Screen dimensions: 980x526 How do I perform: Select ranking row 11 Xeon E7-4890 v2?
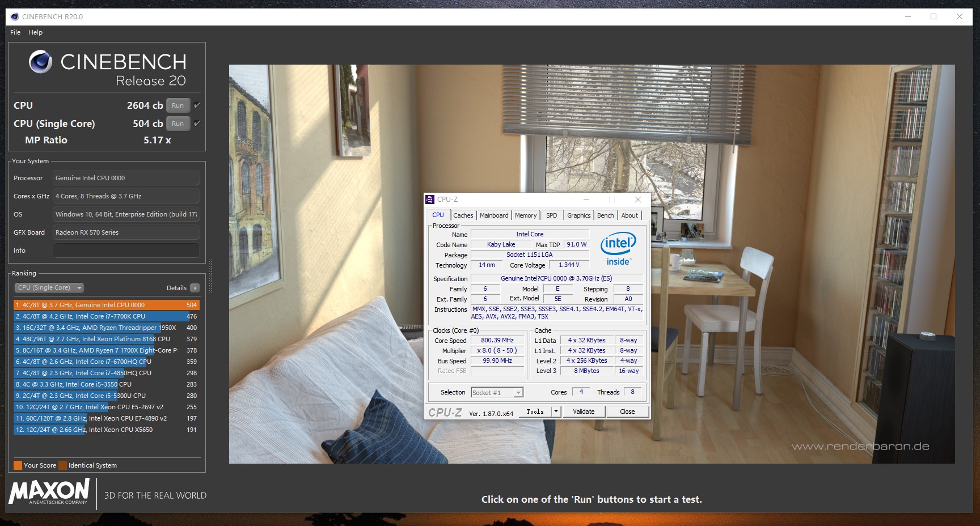107,418
